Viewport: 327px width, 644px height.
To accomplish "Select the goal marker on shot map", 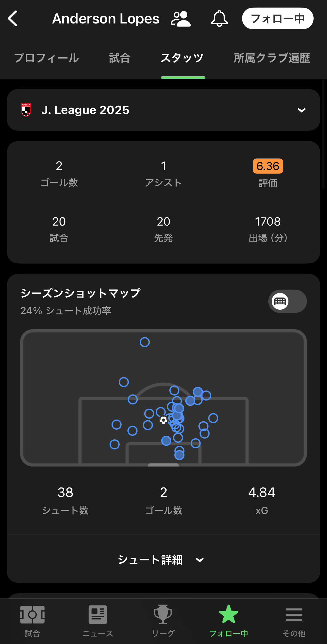I will click(x=163, y=420).
